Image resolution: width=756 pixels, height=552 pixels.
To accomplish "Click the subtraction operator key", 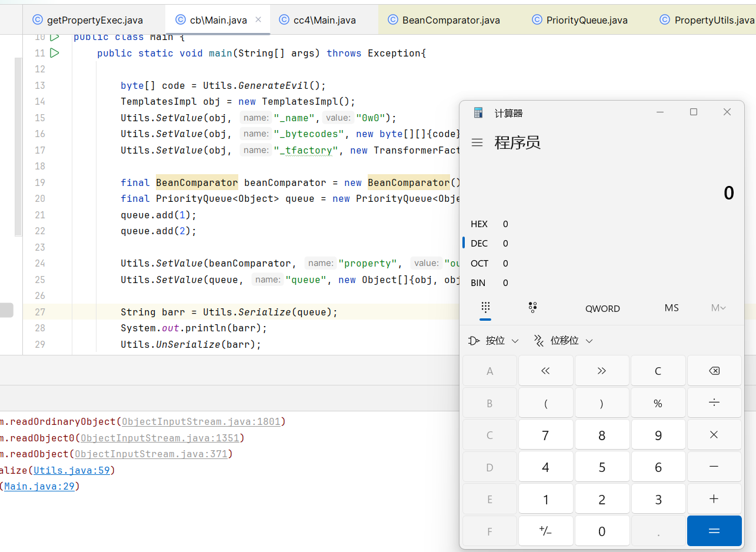I will coord(714,467).
